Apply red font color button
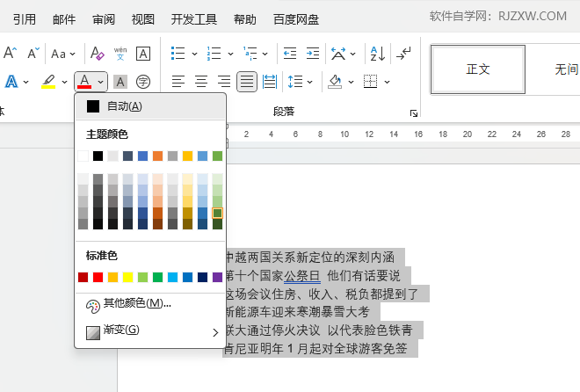 coord(84,82)
